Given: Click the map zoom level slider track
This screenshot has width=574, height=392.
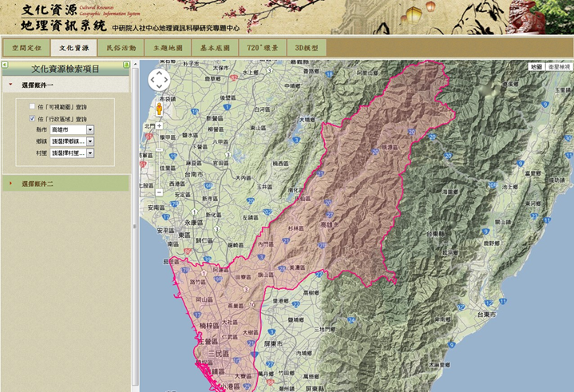Looking at the screenshot, I should click(159, 172).
